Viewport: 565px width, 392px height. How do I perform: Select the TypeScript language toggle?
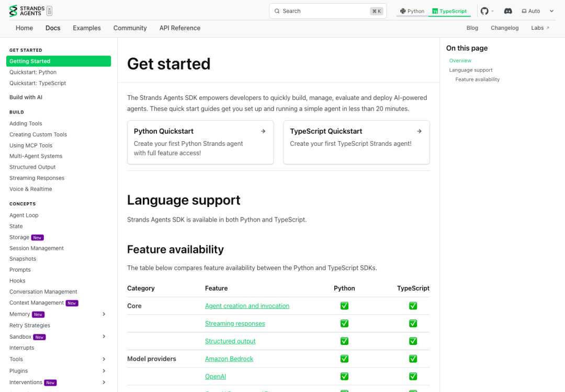449,11
